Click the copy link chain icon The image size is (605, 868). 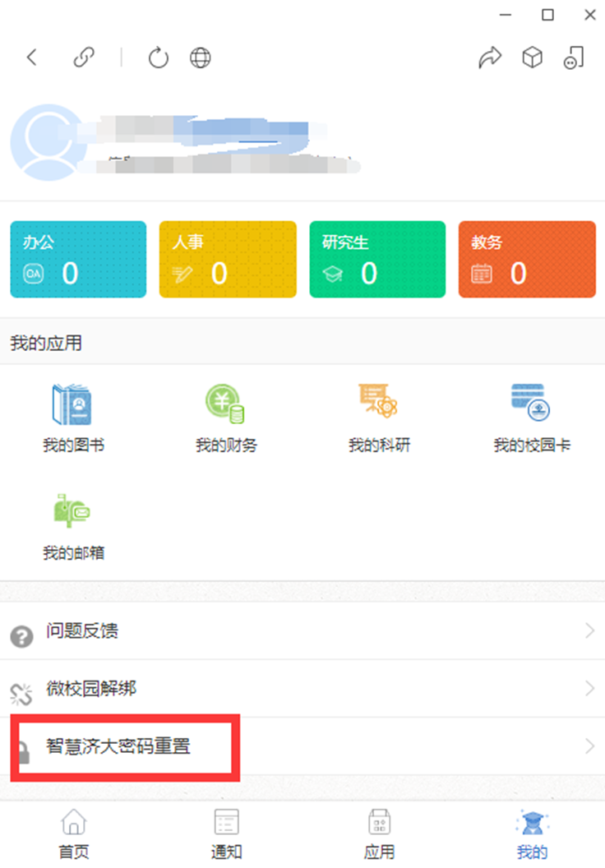(x=83, y=58)
